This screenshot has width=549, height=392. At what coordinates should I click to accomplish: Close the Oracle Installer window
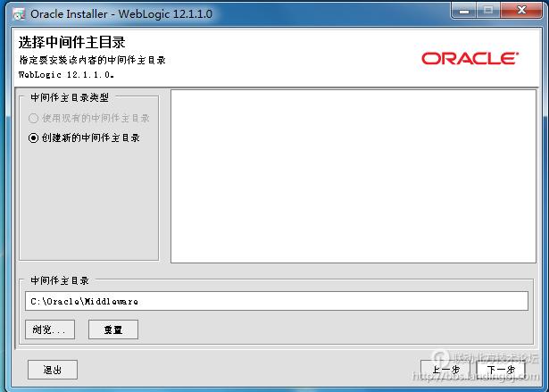[521, 11]
